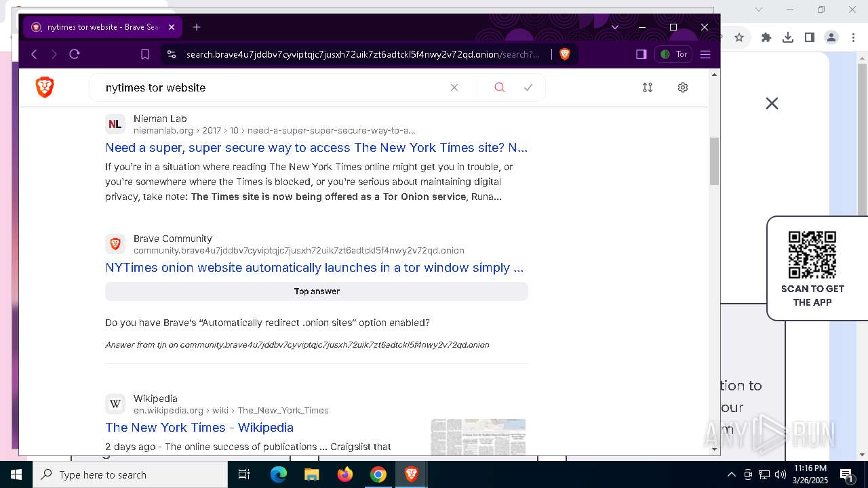
Task: Open NYTimes onion website community link
Action: click(315, 268)
